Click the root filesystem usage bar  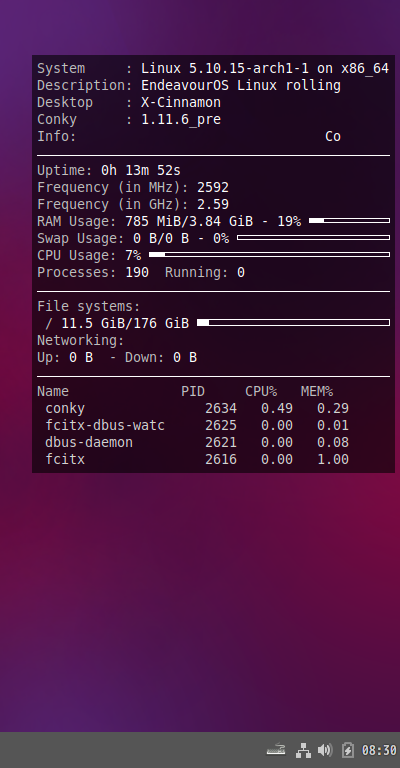tap(293, 322)
